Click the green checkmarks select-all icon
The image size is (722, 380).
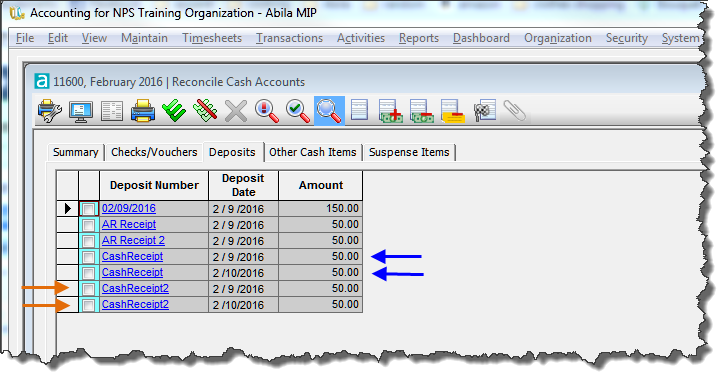174,111
